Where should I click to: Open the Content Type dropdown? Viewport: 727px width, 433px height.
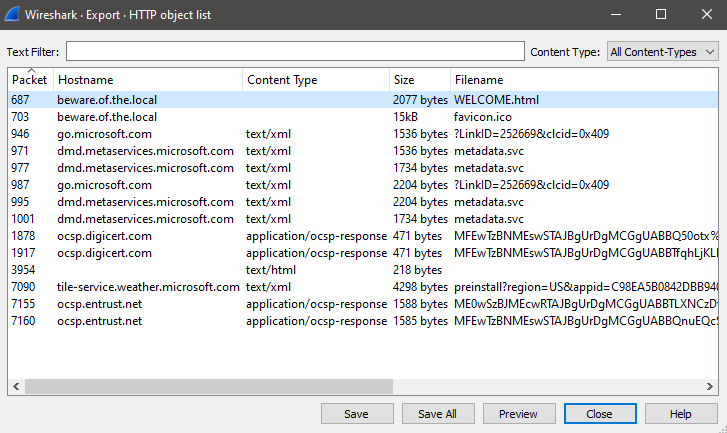coord(662,52)
